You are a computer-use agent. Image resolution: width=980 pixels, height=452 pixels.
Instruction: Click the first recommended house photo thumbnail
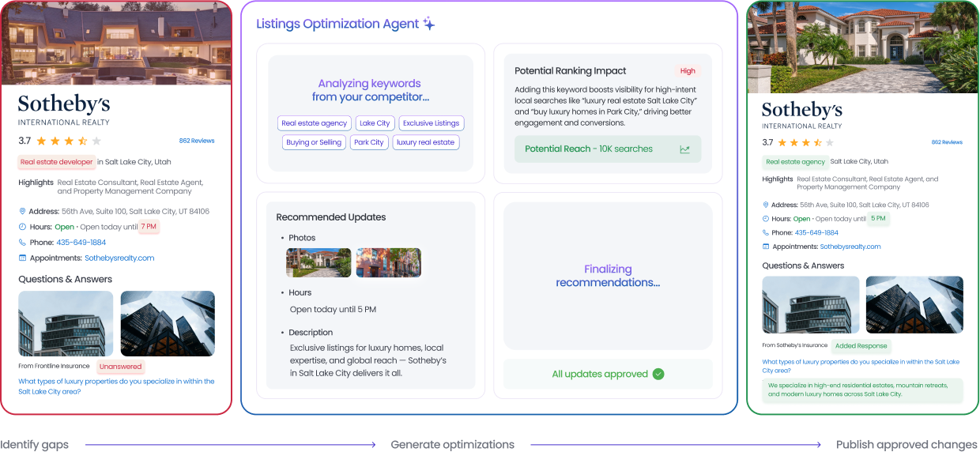pyautogui.click(x=318, y=262)
